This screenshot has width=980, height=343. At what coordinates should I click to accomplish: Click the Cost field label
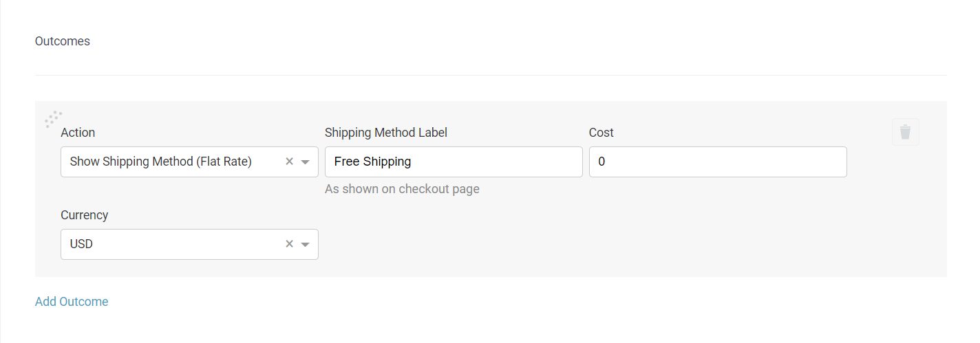601,133
